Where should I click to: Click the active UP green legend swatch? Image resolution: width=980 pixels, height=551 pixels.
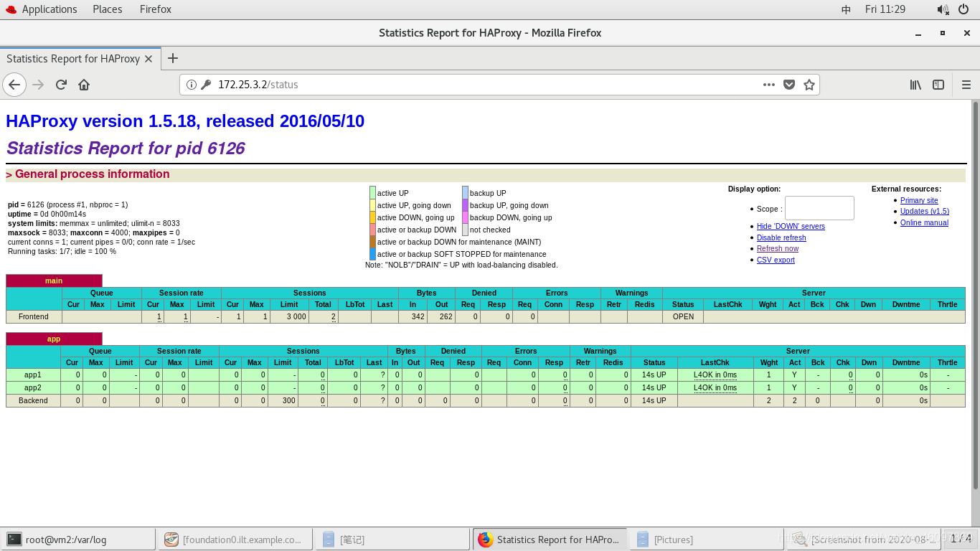pos(372,192)
